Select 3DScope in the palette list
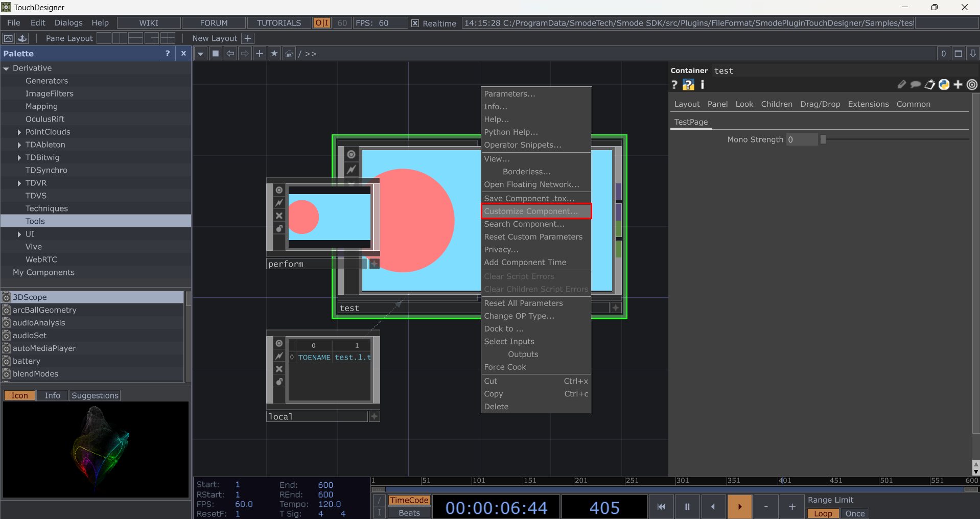The width and height of the screenshot is (980, 519). click(92, 297)
